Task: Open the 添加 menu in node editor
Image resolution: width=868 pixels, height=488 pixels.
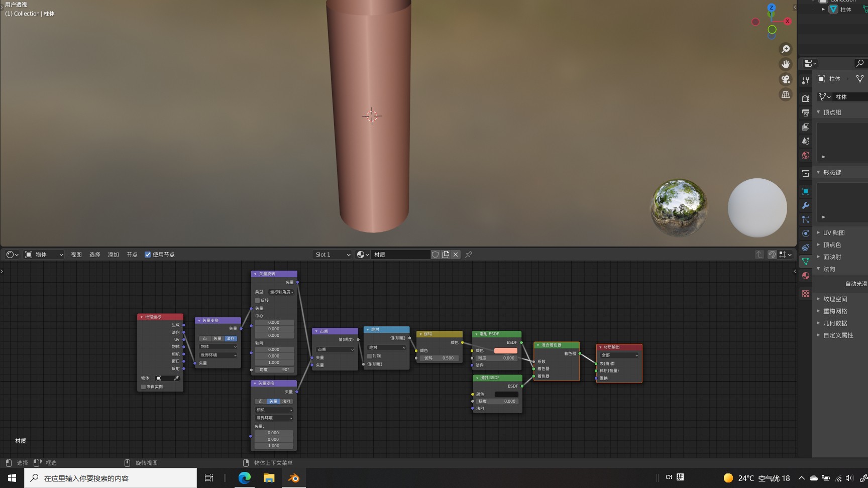Action: (114, 255)
